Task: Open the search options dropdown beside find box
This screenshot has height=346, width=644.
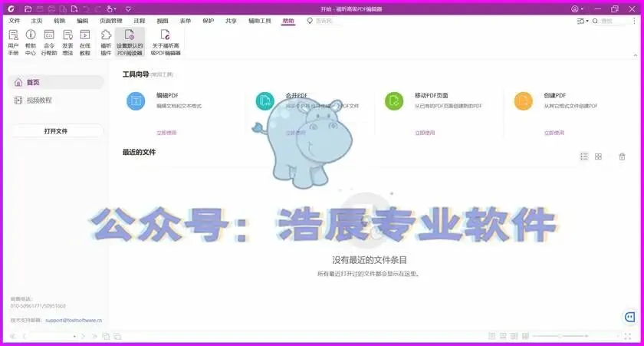Action: [583, 21]
